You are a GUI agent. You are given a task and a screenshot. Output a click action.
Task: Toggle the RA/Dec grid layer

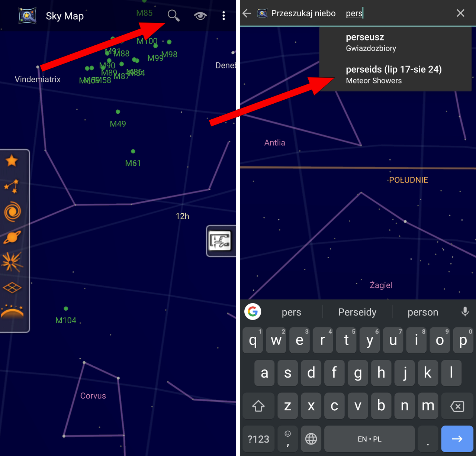pyautogui.click(x=12, y=287)
